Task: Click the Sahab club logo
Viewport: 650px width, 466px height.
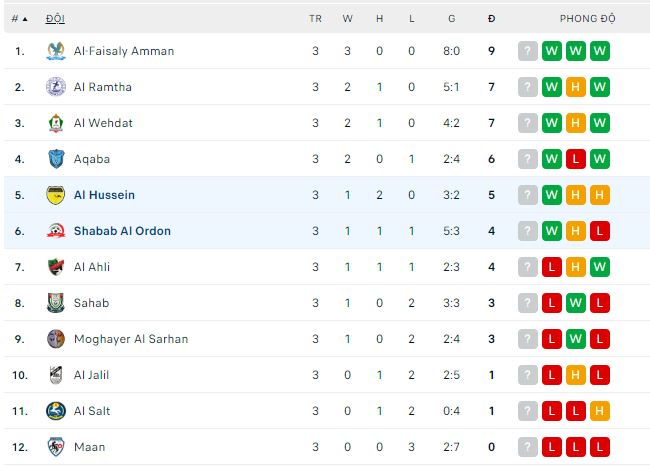Action: tap(56, 303)
